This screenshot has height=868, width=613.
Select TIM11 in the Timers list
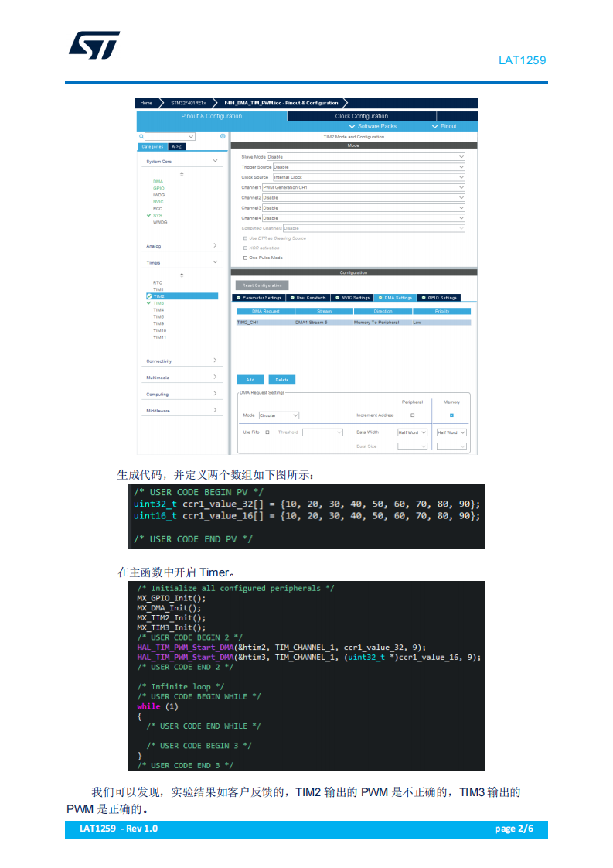click(x=160, y=337)
